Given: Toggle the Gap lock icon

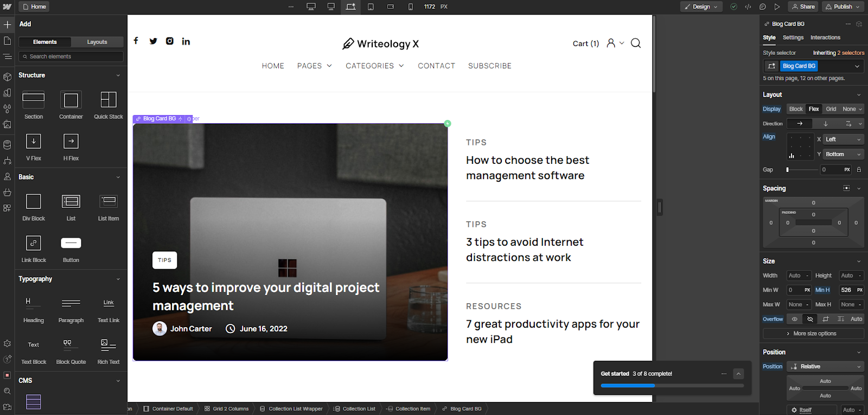Looking at the screenshot, I should tap(859, 170).
